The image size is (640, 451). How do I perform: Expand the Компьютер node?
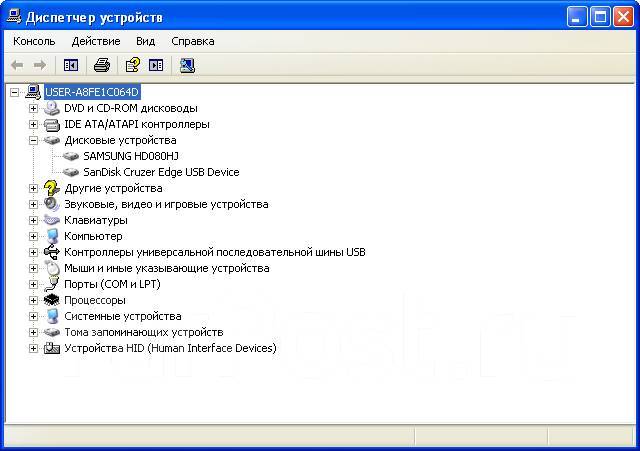33,236
